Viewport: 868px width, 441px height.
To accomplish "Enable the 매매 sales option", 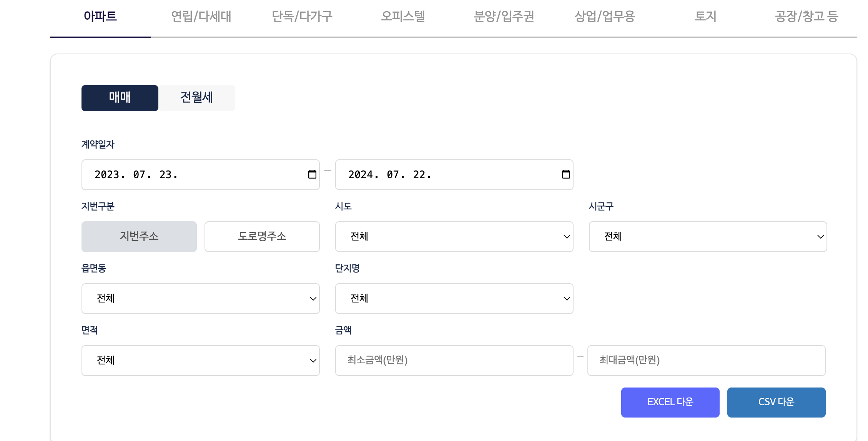I will [120, 98].
